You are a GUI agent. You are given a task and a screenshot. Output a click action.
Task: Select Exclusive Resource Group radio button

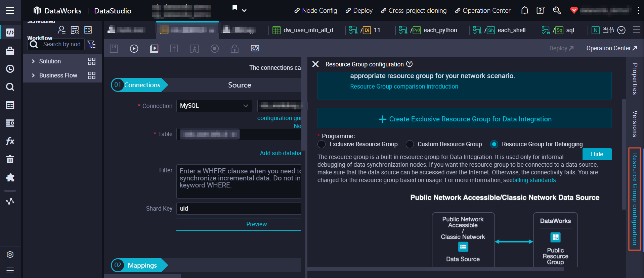click(x=321, y=144)
